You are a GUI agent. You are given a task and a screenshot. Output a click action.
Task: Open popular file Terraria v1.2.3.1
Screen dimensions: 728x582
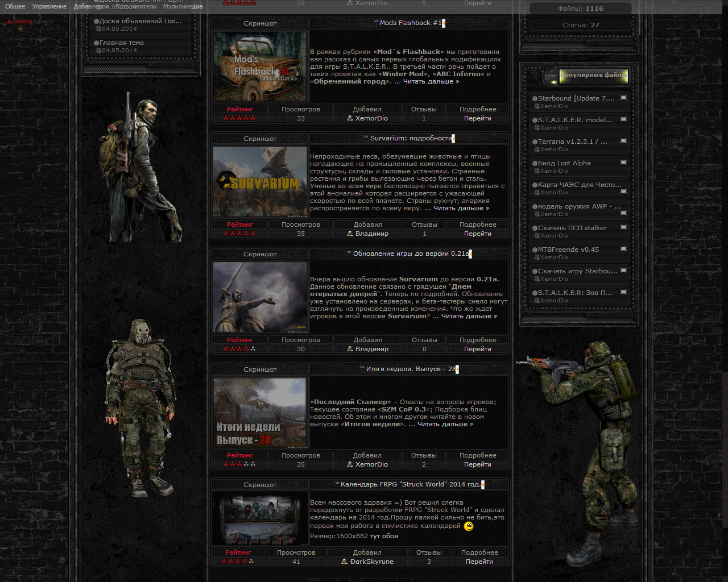573,142
